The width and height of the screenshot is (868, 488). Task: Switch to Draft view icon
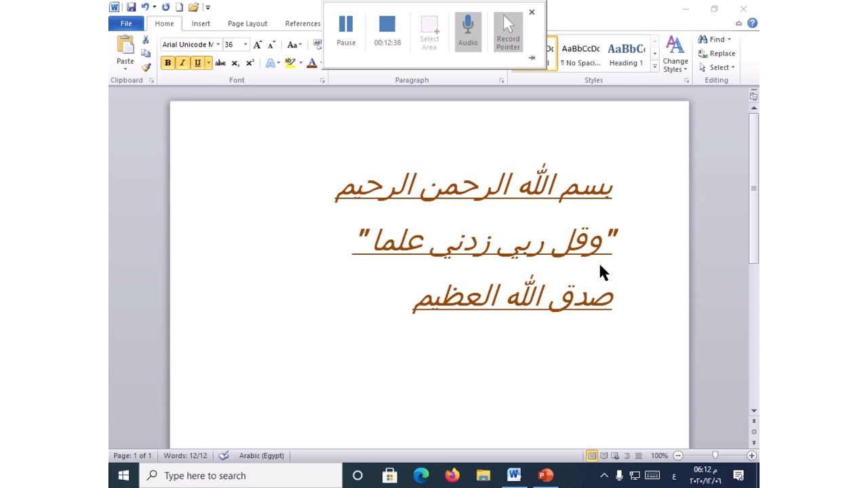(638, 455)
